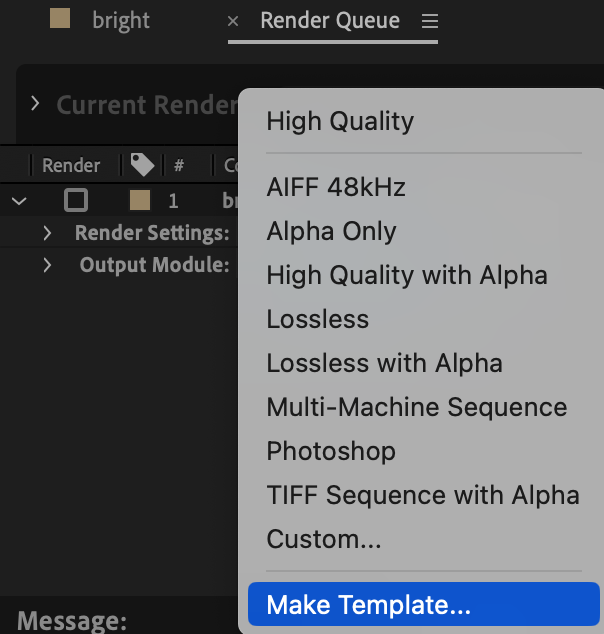This screenshot has width=604, height=634.
Task: Click the label tag column icon
Action: coord(142,165)
